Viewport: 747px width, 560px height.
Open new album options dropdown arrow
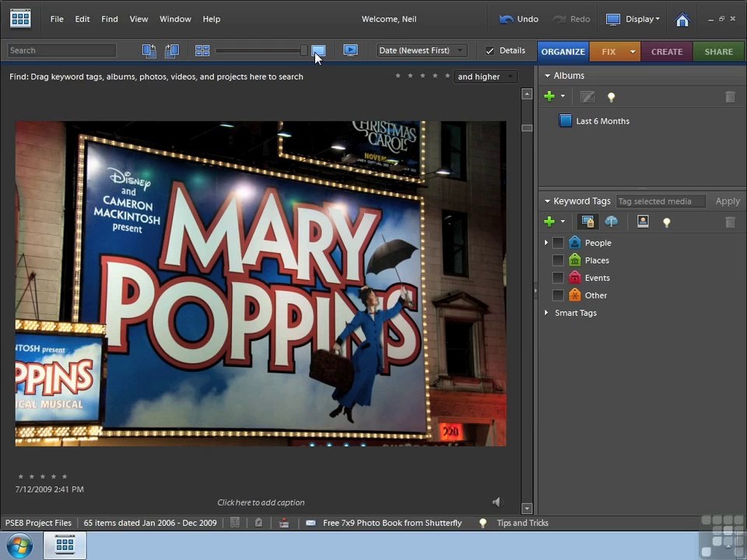point(563,96)
